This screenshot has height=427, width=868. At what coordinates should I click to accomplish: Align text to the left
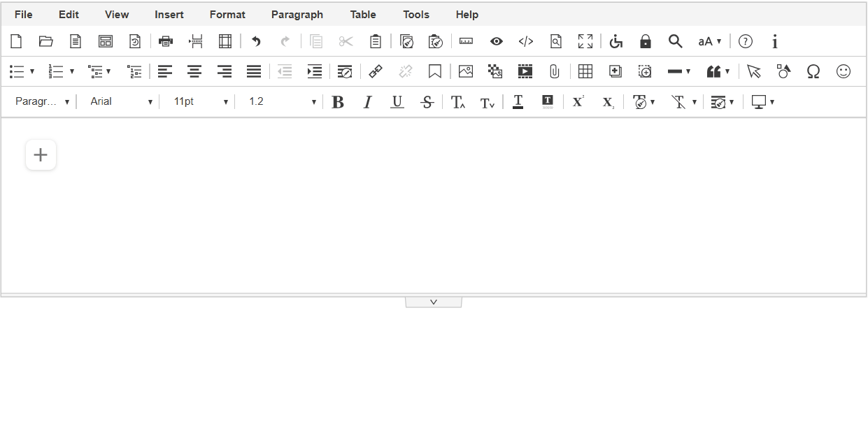pyautogui.click(x=164, y=71)
